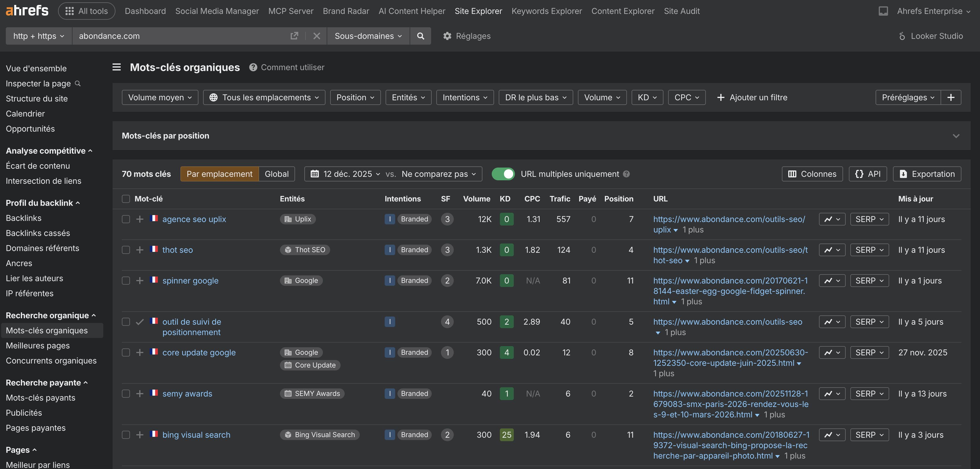The height and width of the screenshot is (469, 980).
Task: Switch to the Global tab
Action: 276,174
